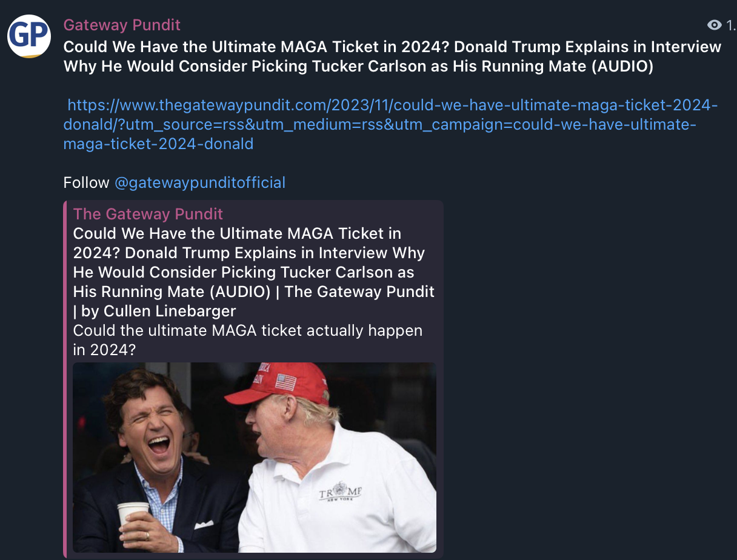Click the word Follow in the message
Viewport: 737px width, 560px height.
(87, 182)
